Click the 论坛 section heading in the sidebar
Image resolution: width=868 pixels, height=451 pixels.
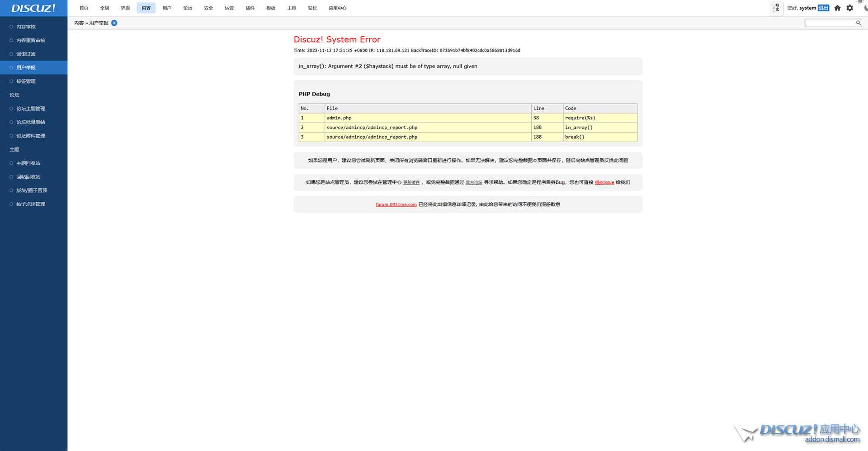(14, 95)
